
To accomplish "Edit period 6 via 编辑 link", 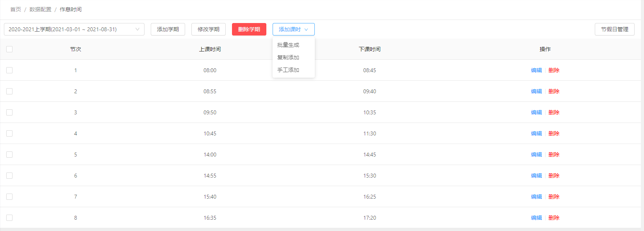I will coord(537,176).
